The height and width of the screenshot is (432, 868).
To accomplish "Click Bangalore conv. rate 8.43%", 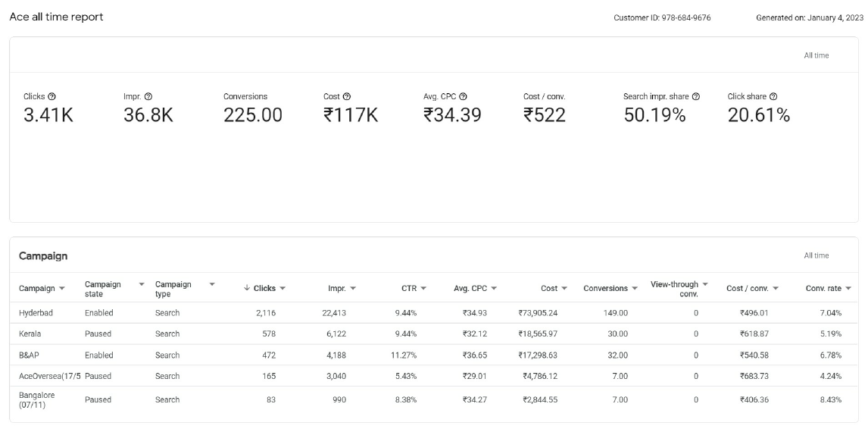I will click(x=831, y=400).
